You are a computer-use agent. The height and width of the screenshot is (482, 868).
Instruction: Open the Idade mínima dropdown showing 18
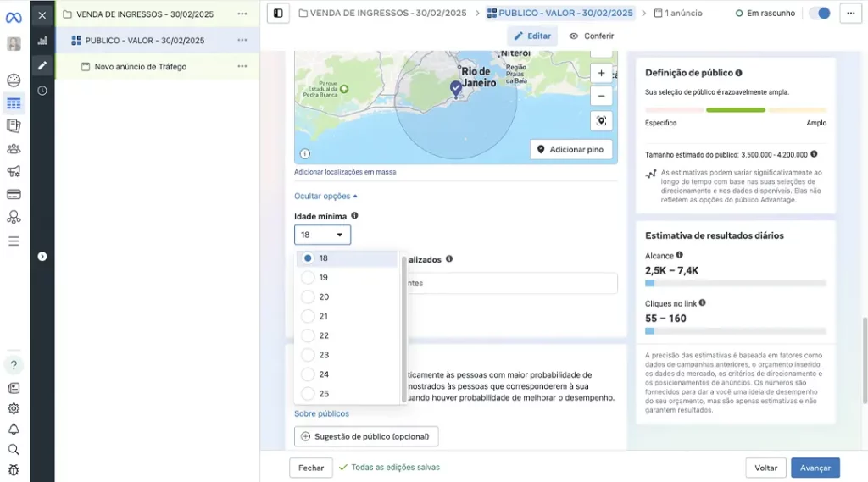(x=322, y=235)
